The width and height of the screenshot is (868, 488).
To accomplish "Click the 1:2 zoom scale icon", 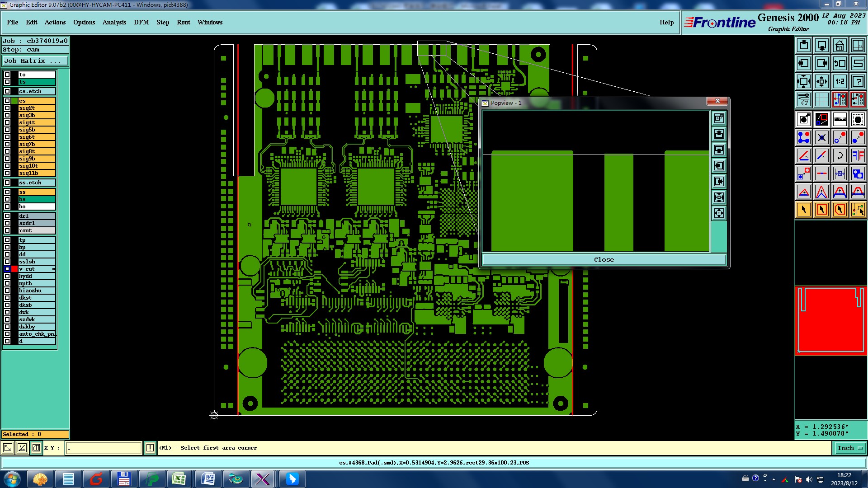I will pos(840,81).
